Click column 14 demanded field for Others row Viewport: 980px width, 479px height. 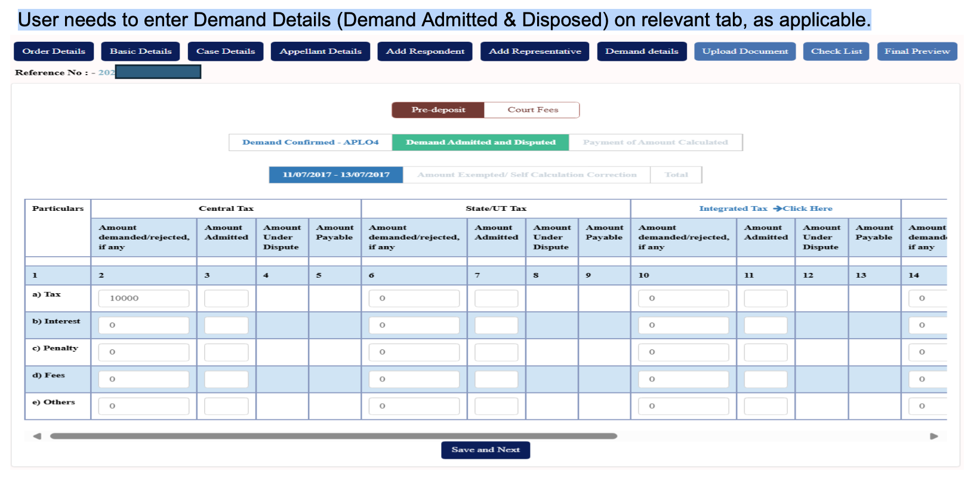[x=928, y=406]
